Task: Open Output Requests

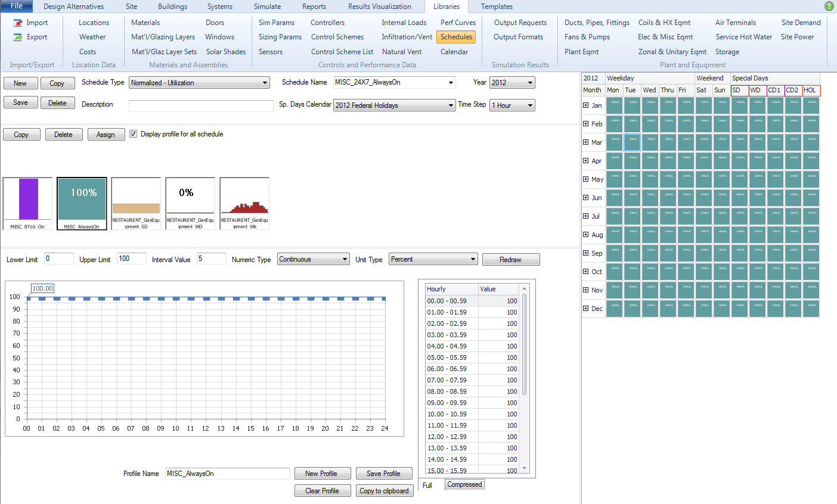Action: point(520,23)
